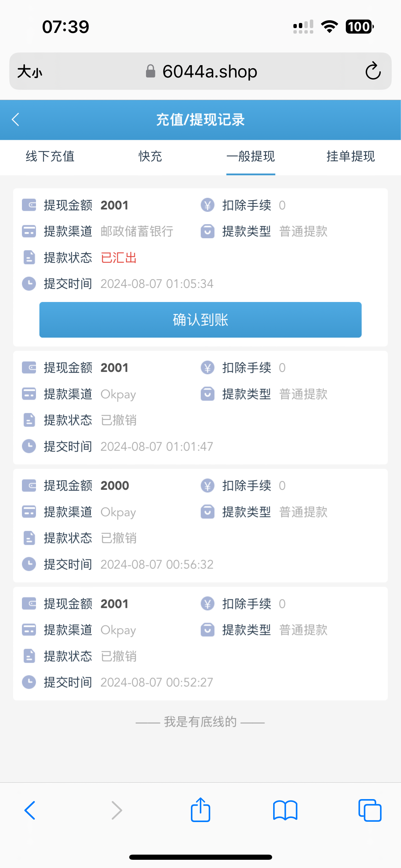Select the 2000 amount Okpay record

pyautogui.click(x=200, y=525)
